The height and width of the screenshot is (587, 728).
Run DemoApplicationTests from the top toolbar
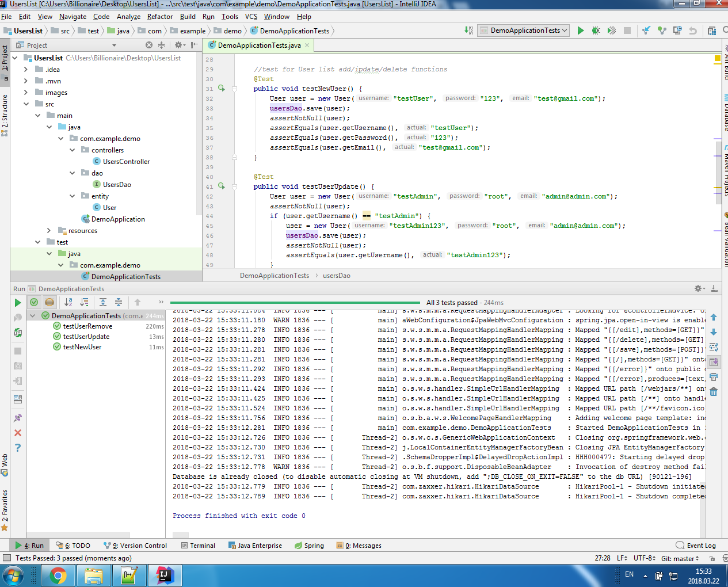click(x=580, y=31)
